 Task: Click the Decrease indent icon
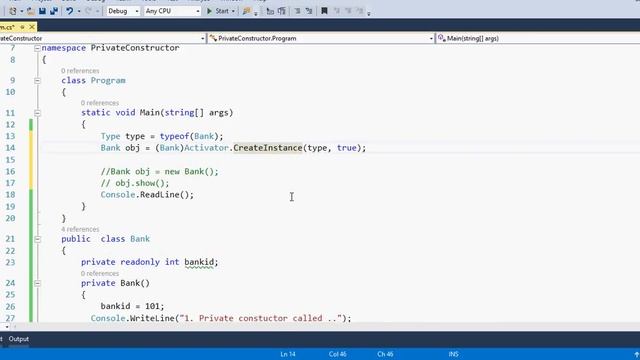point(297,11)
